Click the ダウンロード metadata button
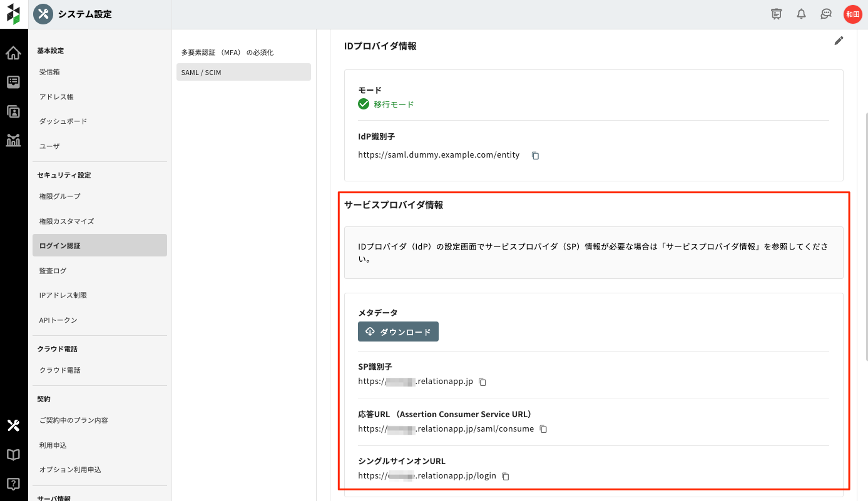The image size is (868, 501). click(398, 331)
